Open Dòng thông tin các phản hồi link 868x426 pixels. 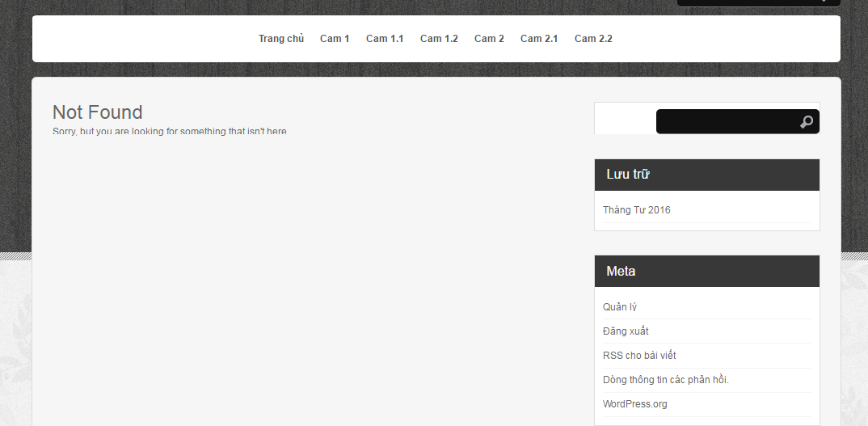point(666,380)
